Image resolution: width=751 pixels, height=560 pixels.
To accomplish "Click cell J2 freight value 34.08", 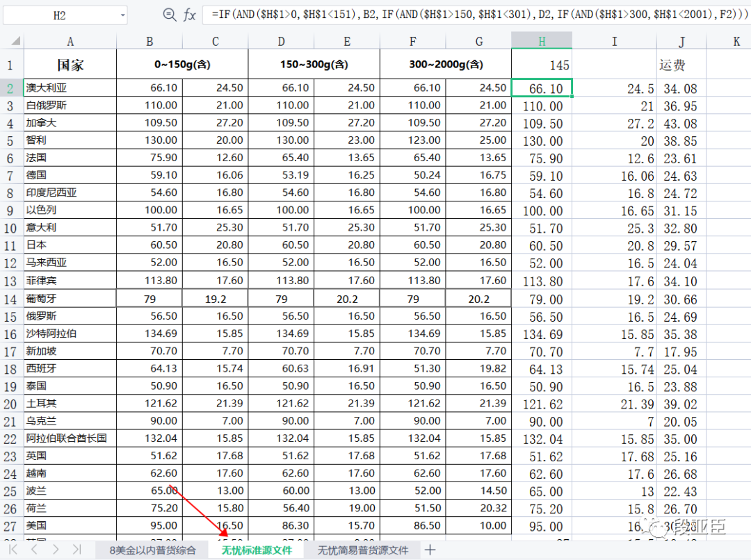I will point(681,88).
